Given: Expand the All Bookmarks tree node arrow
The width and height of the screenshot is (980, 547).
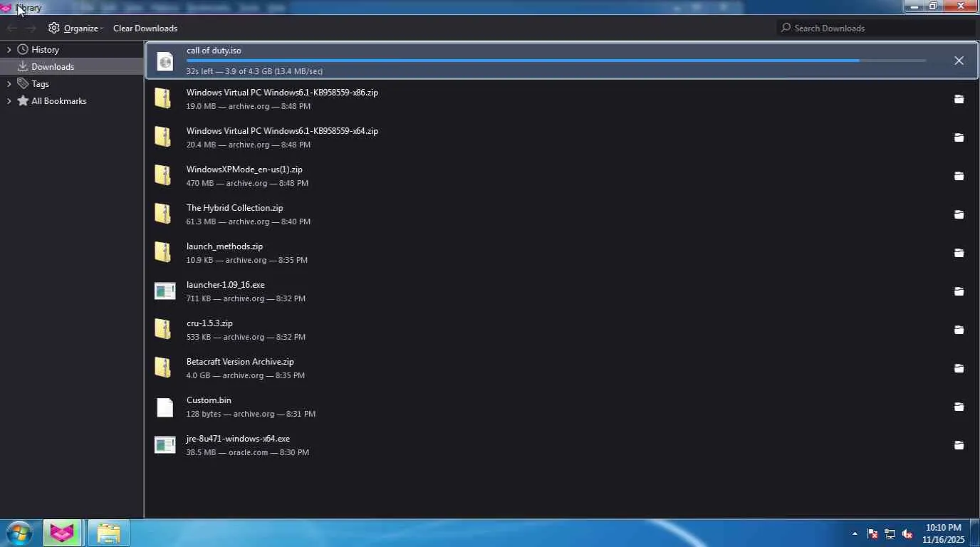Looking at the screenshot, I should [9, 101].
